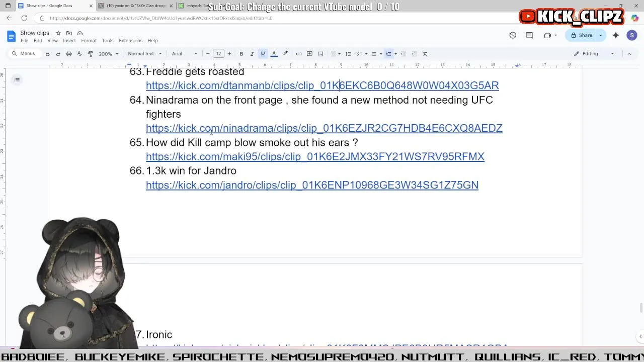Expand the Share options arrow
The image size is (644, 362).
(x=600, y=35)
